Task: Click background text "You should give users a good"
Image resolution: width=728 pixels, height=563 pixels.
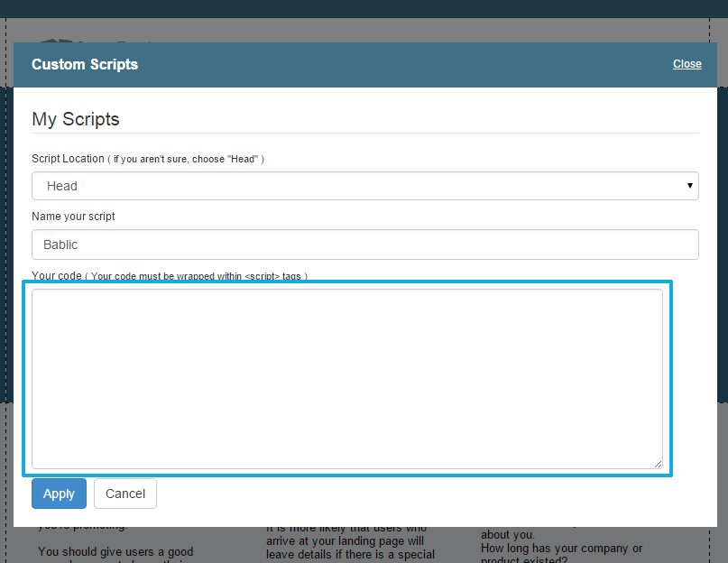Action: 115,551
